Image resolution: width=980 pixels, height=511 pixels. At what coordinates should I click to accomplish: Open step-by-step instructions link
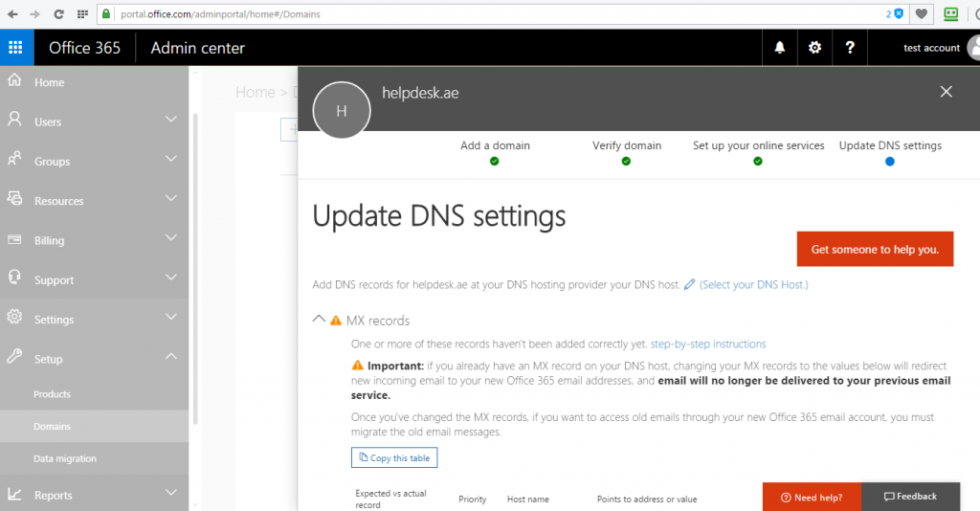(708, 344)
